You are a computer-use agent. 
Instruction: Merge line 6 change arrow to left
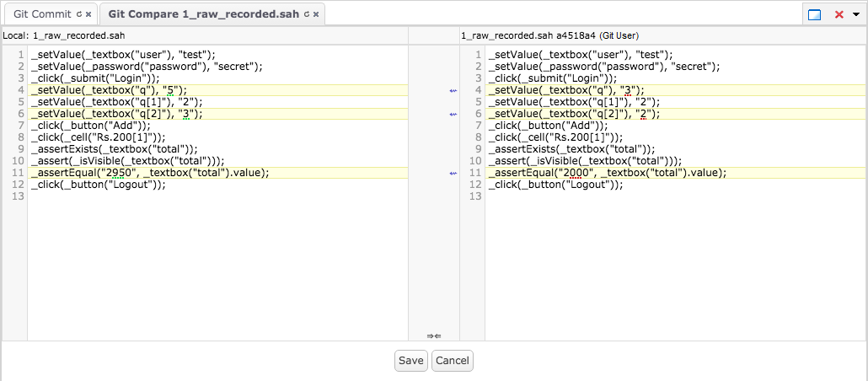point(453,114)
